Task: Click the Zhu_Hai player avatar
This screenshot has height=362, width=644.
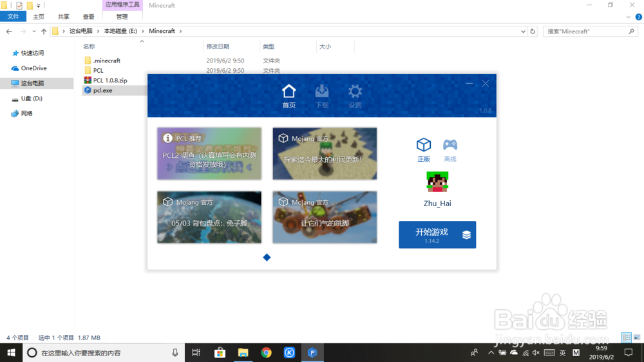Action: (437, 182)
